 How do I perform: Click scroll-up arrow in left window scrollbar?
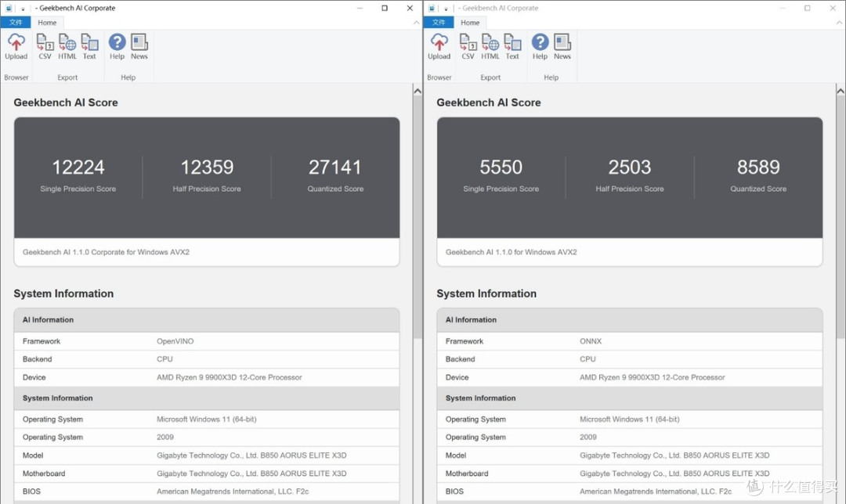click(418, 91)
